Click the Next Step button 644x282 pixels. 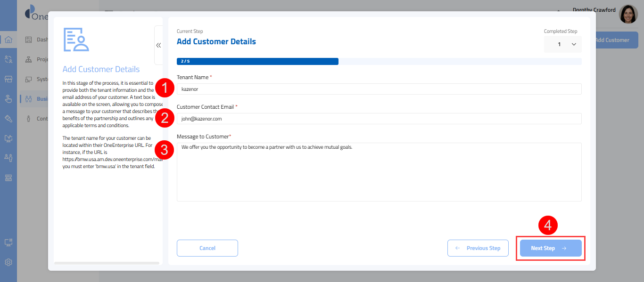pyautogui.click(x=550, y=248)
